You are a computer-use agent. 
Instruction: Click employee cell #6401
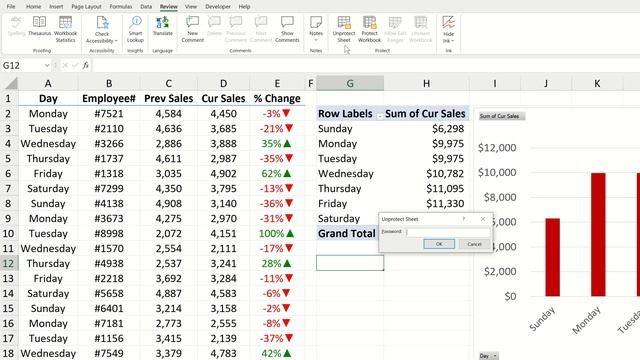[109, 309]
